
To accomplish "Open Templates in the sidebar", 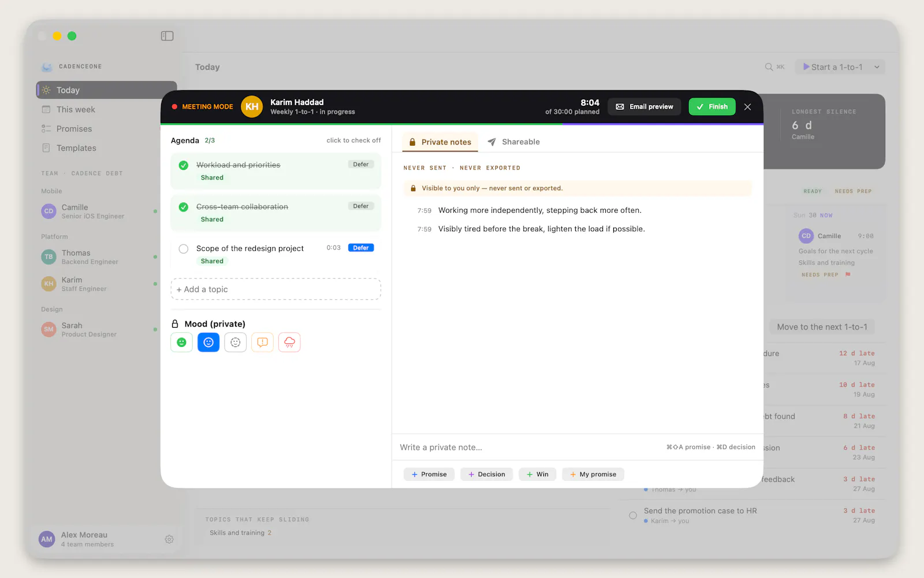I will [x=106, y=148].
